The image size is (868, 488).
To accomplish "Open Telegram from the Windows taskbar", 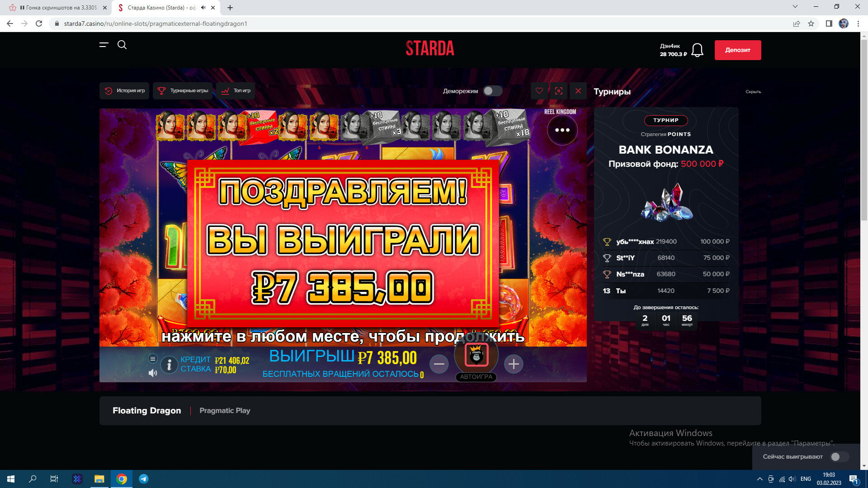I will (x=144, y=479).
